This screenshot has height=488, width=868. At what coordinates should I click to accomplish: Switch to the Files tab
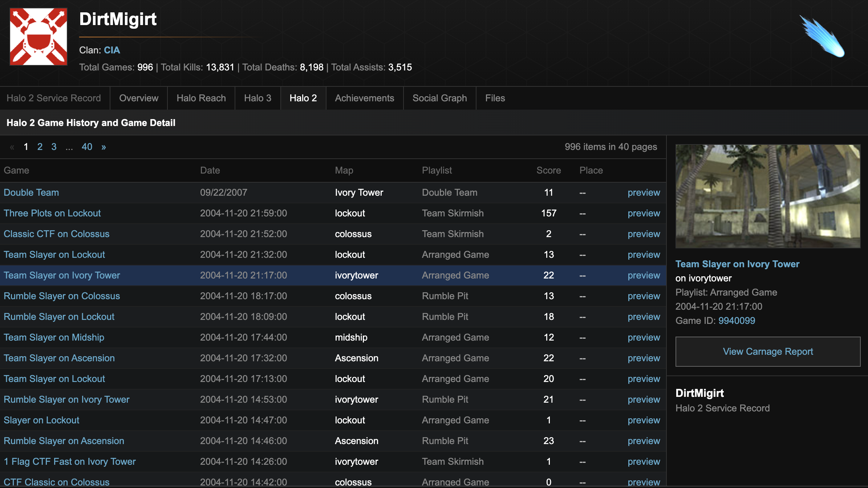(495, 98)
